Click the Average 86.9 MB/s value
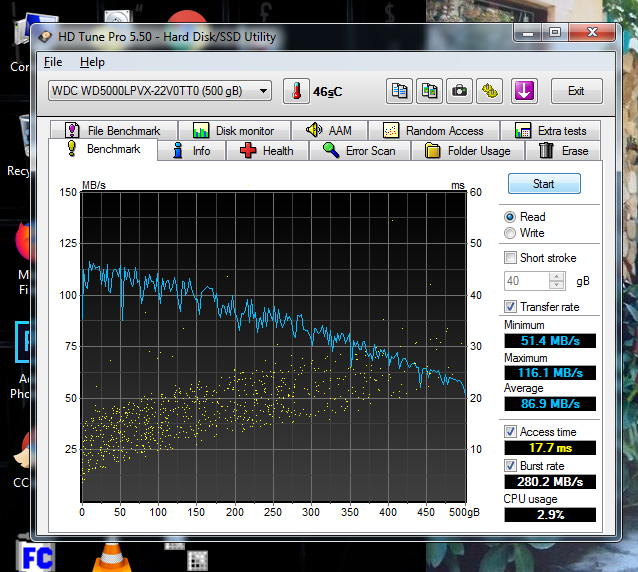Screen dimensions: 638x572 [550, 404]
